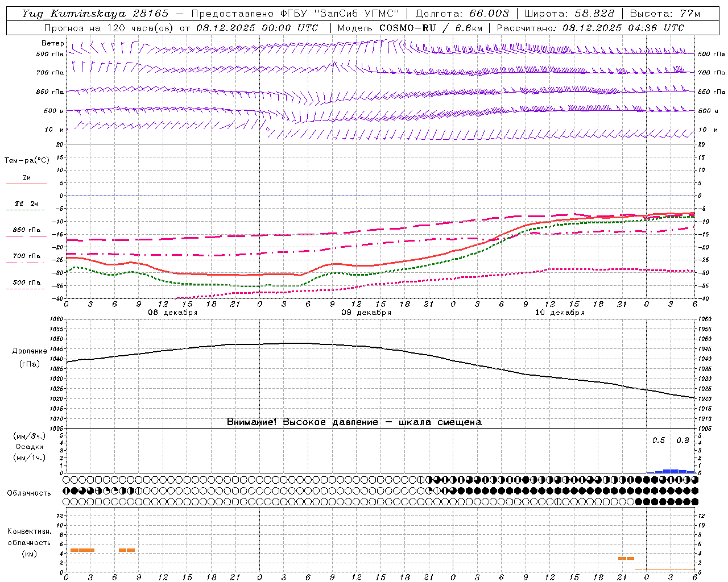
Task: Click the station title Yug_Kuminskaya_28165
Action: coord(95,14)
